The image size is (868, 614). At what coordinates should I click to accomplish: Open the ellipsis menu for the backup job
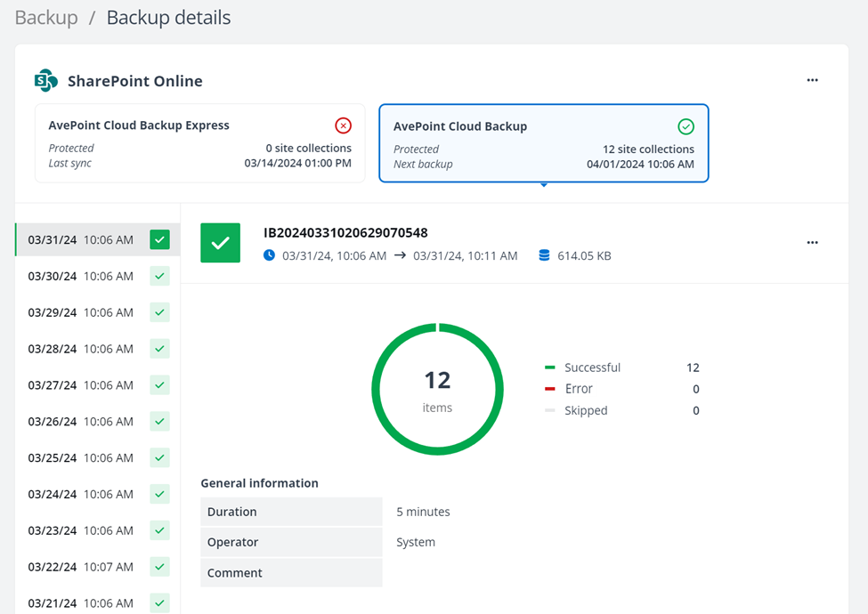click(812, 242)
